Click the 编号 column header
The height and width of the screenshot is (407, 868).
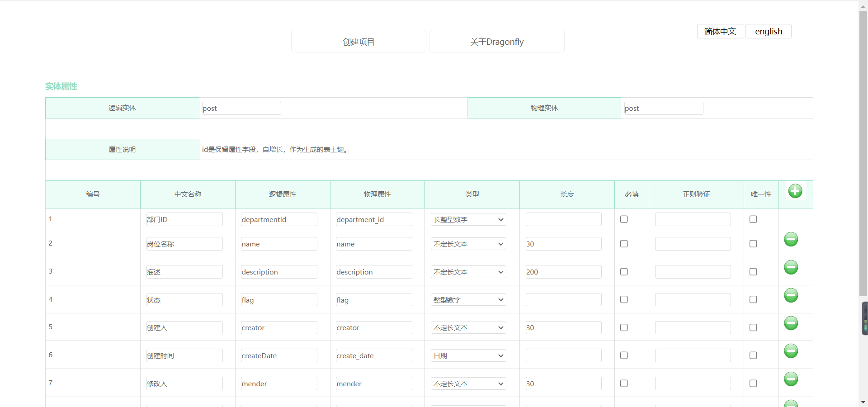pos(93,194)
